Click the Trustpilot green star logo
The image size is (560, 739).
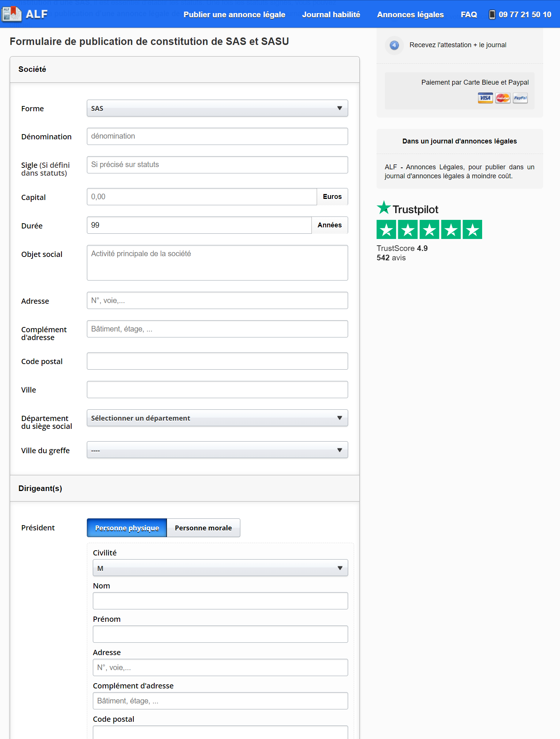pyautogui.click(x=384, y=208)
